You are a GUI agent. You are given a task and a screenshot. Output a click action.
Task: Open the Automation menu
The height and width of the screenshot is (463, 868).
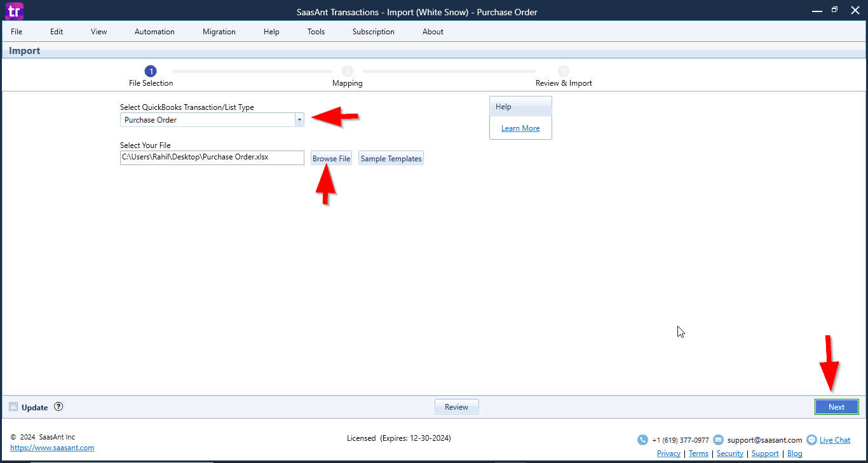pyautogui.click(x=154, y=32)
